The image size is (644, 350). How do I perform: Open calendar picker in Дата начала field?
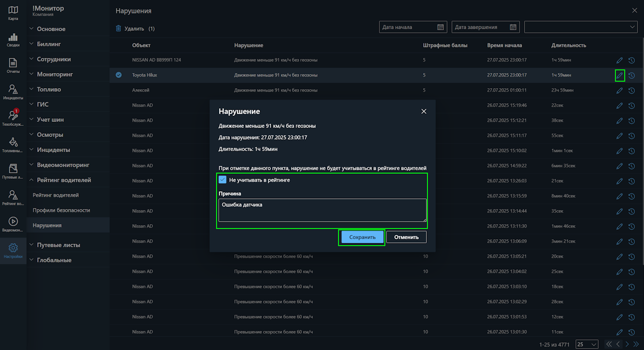pyautogui.click(x=440, y=27)
